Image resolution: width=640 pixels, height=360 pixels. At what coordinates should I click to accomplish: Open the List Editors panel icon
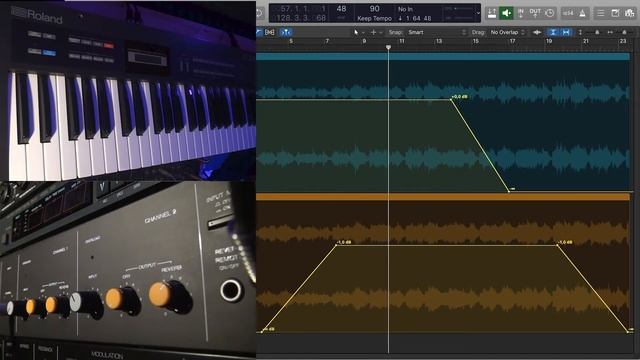pos(601,13)
